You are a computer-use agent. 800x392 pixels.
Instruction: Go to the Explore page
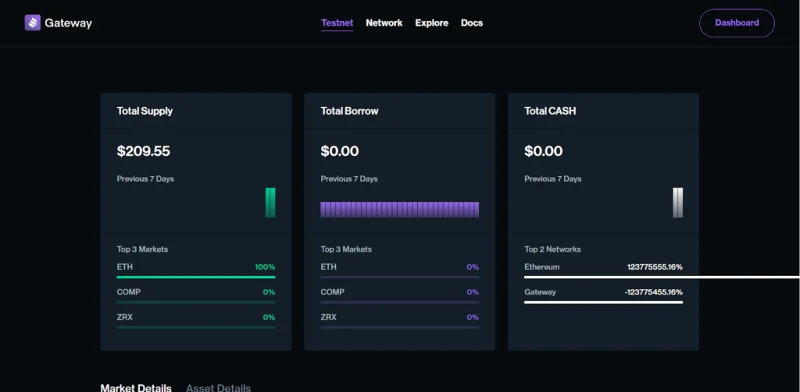click(432, 23)
